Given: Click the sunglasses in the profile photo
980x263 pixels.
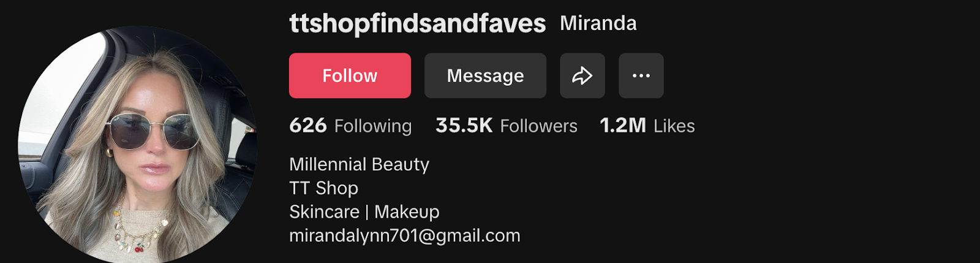Looking at the screenshot, I should pos(152,131).
